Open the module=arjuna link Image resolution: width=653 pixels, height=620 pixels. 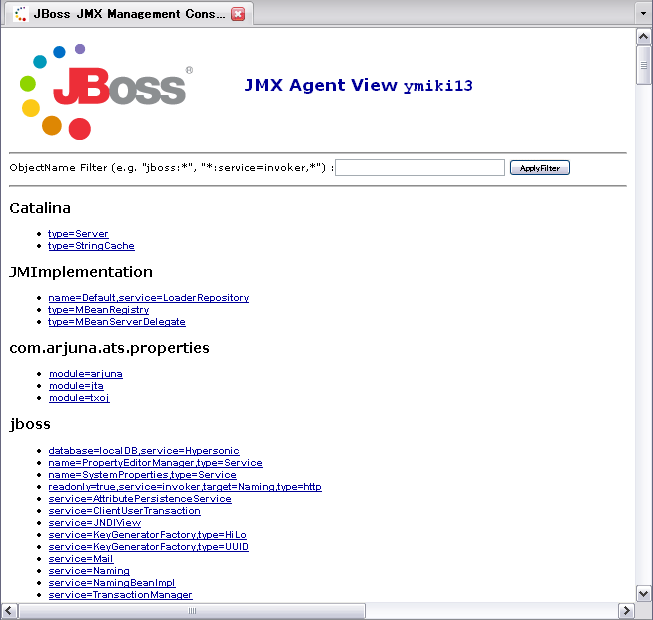[x=86, y=374]
